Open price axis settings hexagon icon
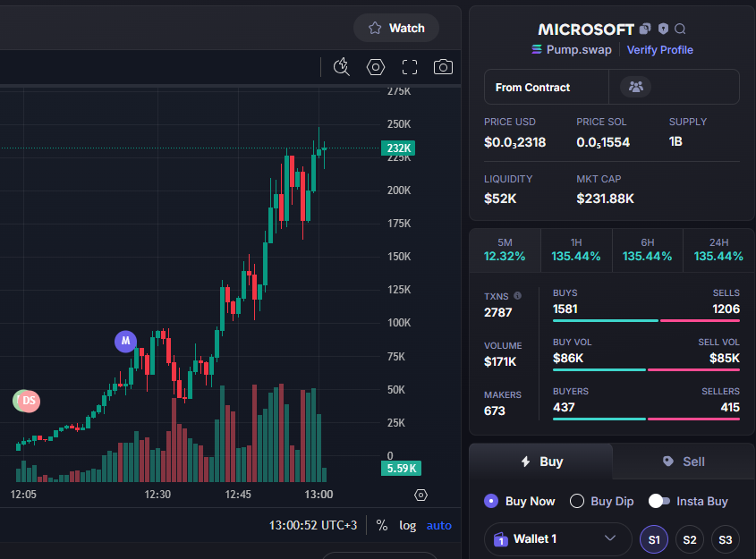Image resolution: width=756 pixels, height=559 pixels. (420, 495)
